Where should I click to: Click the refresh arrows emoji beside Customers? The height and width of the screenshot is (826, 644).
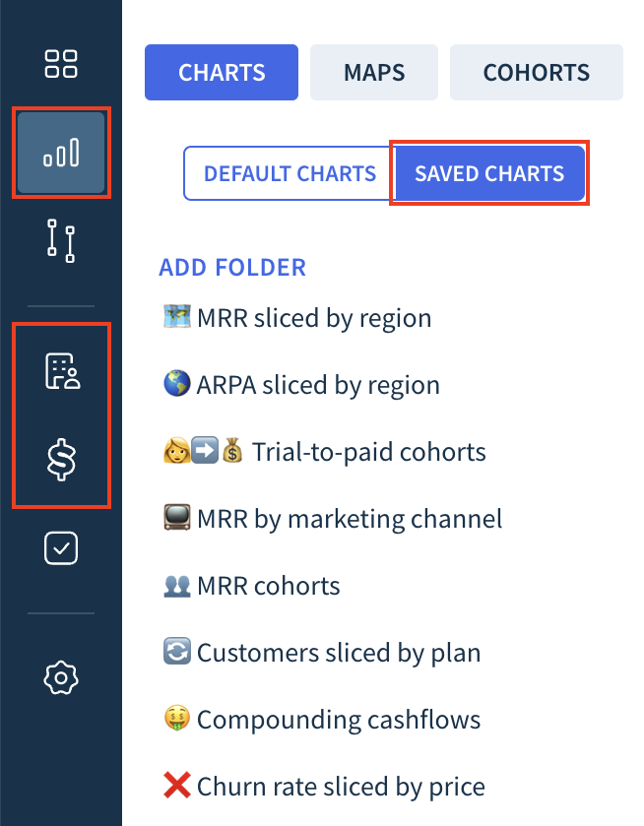point(177,651)
